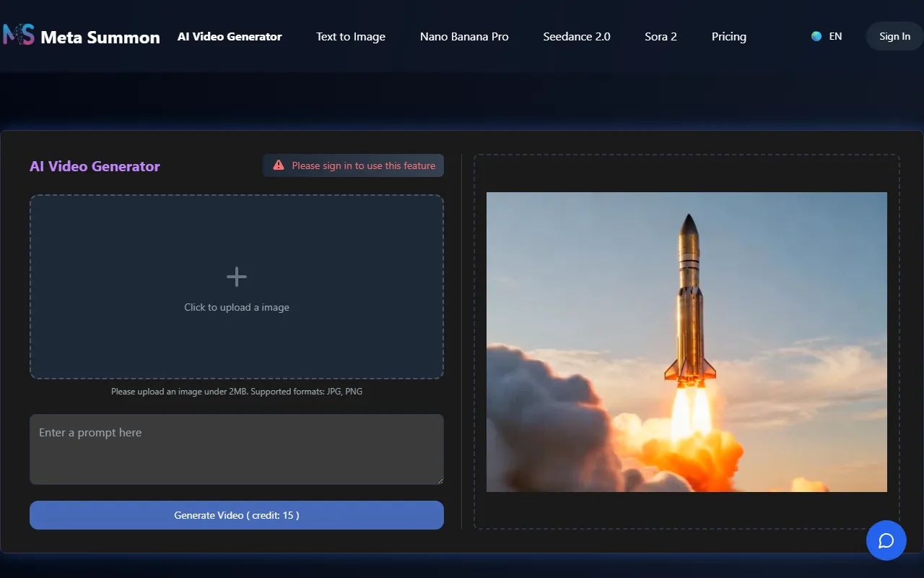Open the chat bubble support widget
The height and width of the screenshot is (578, 924).
click(886, 540)
